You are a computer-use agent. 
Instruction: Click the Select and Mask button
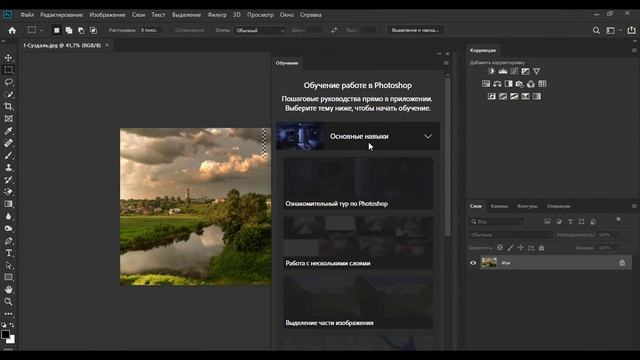415,30
